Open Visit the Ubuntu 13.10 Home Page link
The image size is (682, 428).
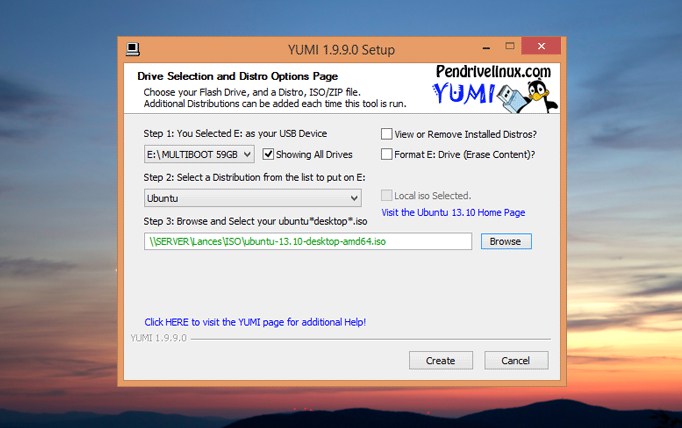453,212
